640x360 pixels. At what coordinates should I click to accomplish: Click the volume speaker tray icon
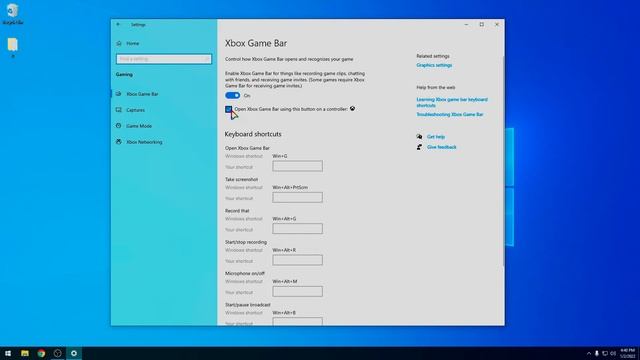[x=613, y=353]
